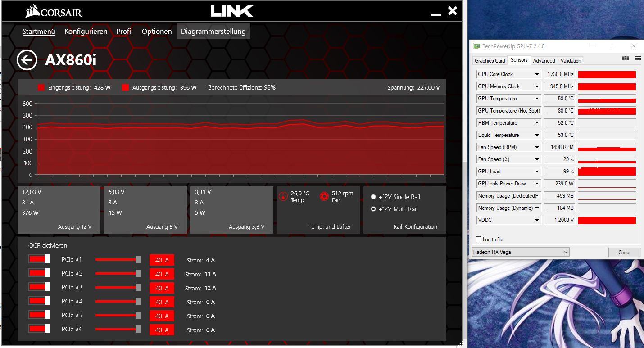
Task: Click the 40 A limit for PCIe #6
Action: tap(162, 330)
